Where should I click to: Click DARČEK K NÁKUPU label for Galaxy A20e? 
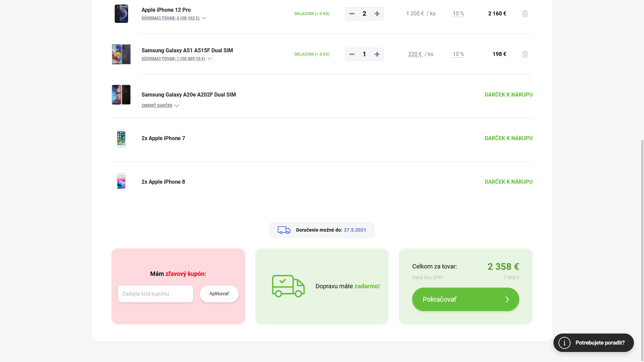click(x=508, y=95)
